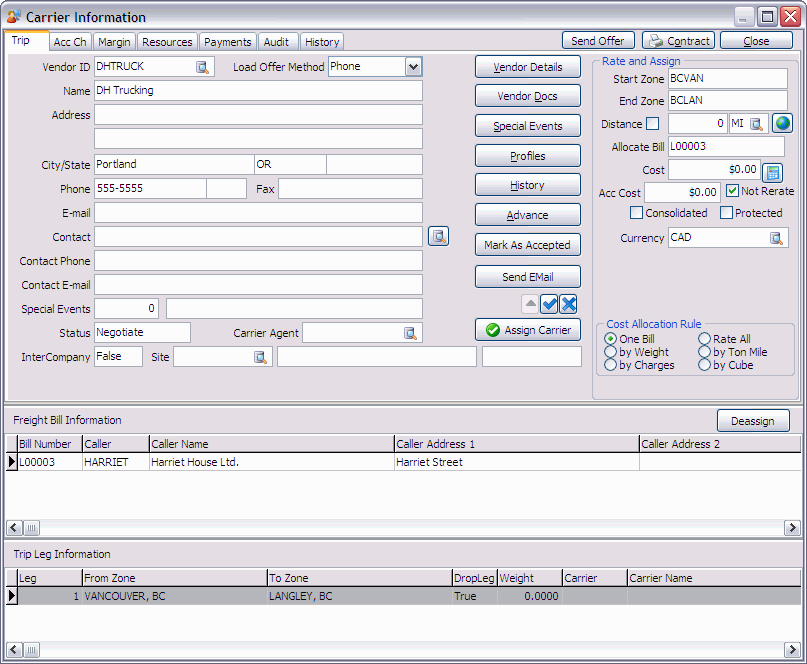
Task: Click the calculator icon next to Cost
Action: click(x=772, y=172)
